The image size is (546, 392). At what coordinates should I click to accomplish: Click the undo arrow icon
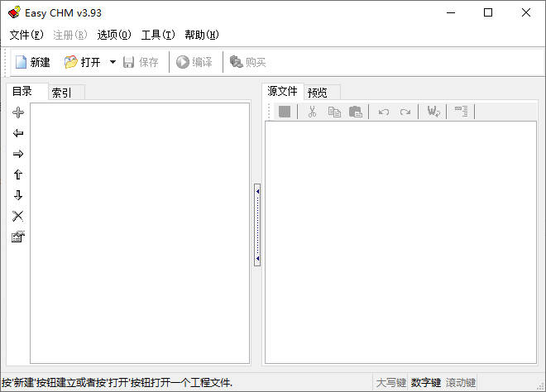tap(384, 112)
